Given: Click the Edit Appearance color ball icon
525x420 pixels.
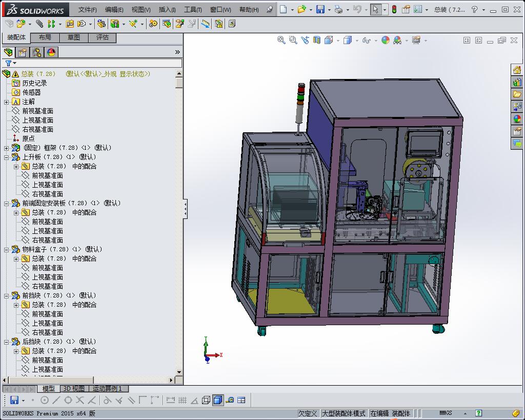Looking at the screenshot, I should [386, 40].
